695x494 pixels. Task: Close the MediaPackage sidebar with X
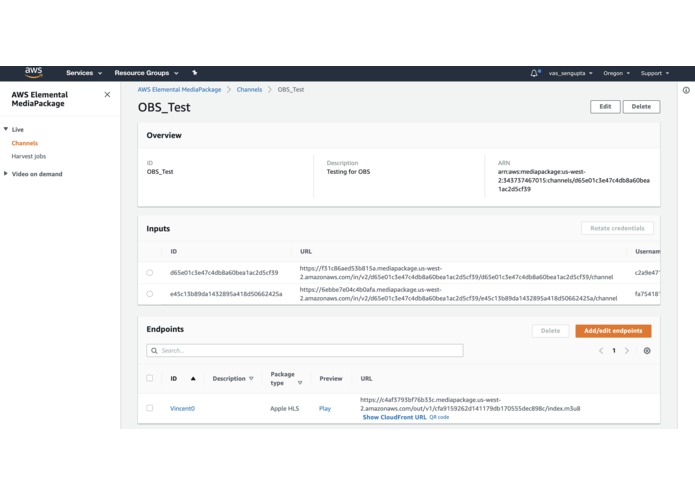[x=107, y=94]
